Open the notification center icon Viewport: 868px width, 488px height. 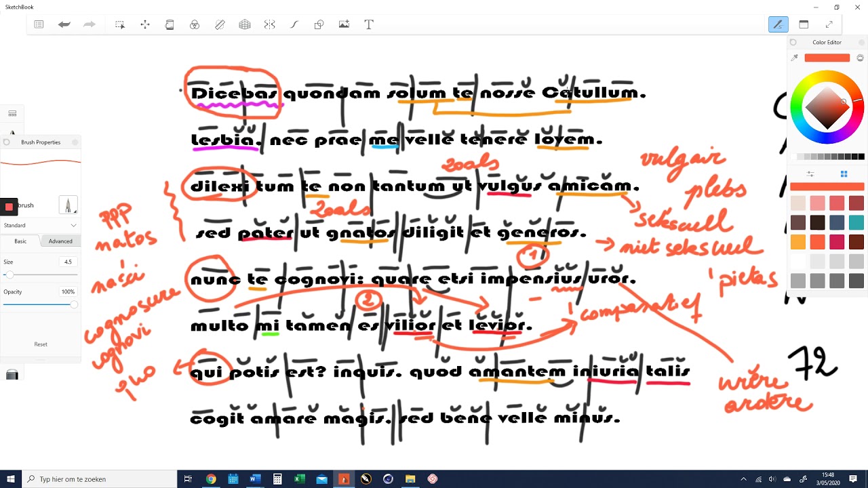(x=853, y=479)
